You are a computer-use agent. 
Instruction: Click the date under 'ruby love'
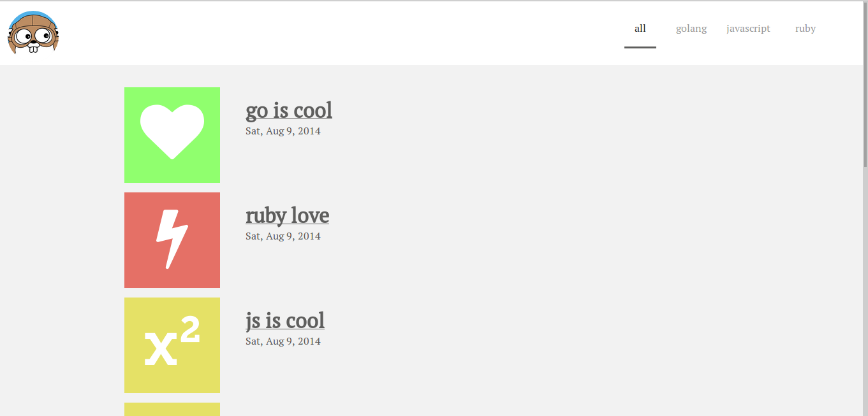click(x=283, y=236)
